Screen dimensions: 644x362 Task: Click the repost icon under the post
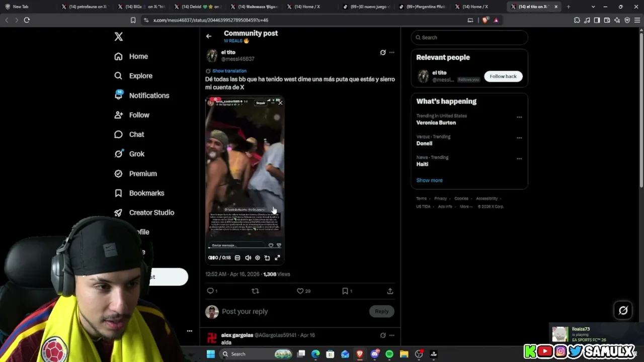[x=255, y=291]
